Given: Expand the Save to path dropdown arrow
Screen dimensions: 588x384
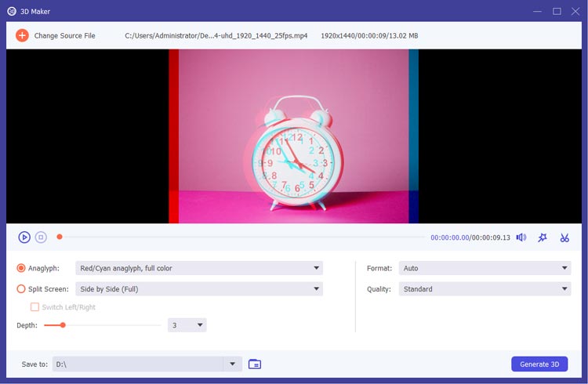Looking at the screenshot, I should pos(233,364).
